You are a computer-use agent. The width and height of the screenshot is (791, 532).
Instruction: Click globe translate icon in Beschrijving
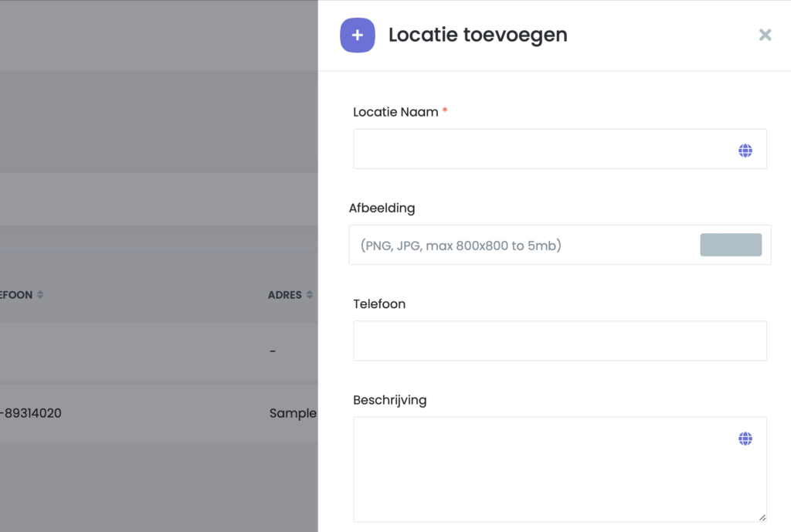[745, 439]
